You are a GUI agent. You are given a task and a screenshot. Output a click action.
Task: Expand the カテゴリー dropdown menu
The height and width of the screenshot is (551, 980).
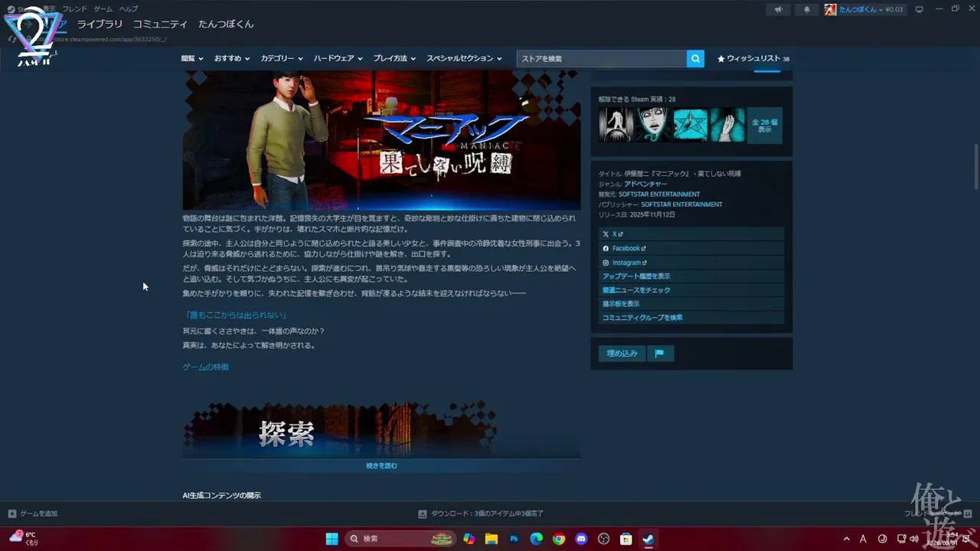tap(282, 58)
